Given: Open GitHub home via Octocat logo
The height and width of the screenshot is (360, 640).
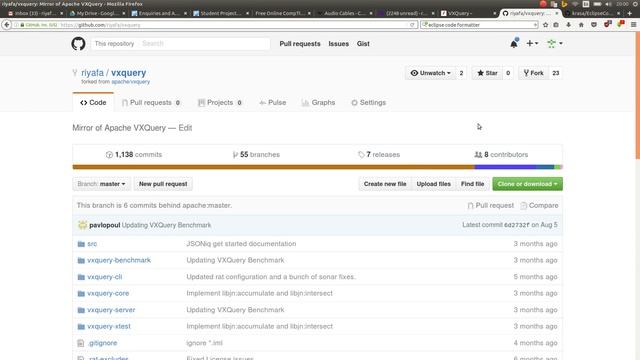Looking at the screenshot, I should point(78,44).
